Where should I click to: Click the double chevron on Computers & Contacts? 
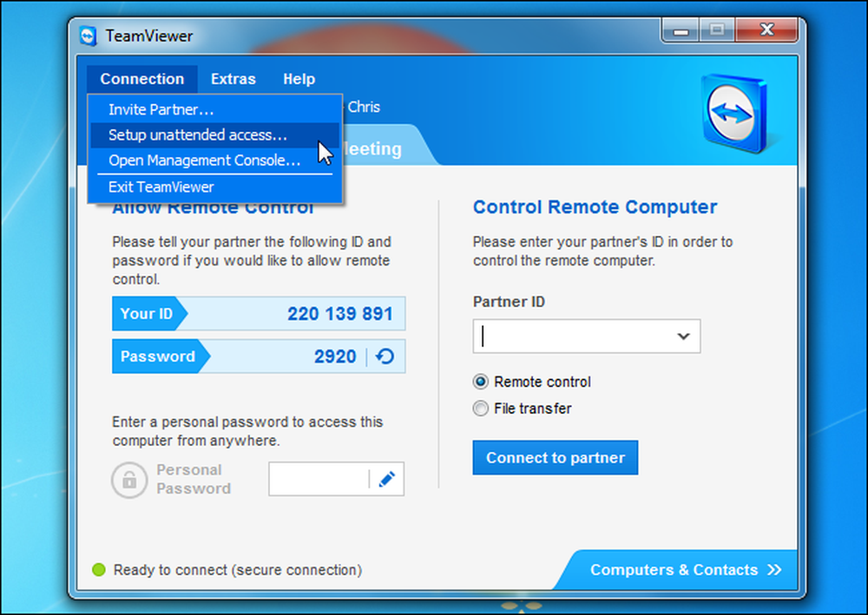click(x=774, y=570)
